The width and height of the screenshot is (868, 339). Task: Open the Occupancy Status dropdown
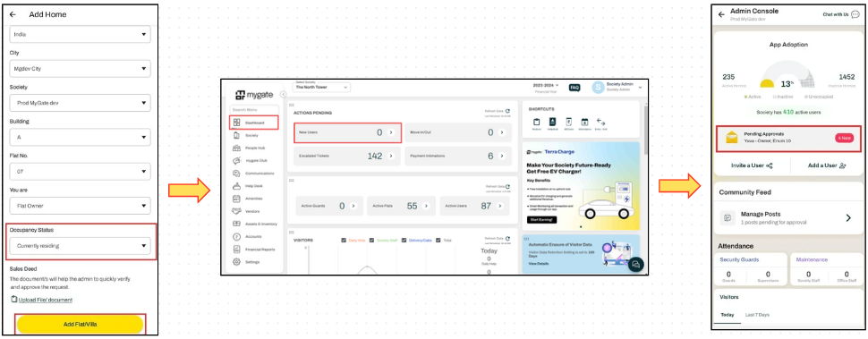80,246
